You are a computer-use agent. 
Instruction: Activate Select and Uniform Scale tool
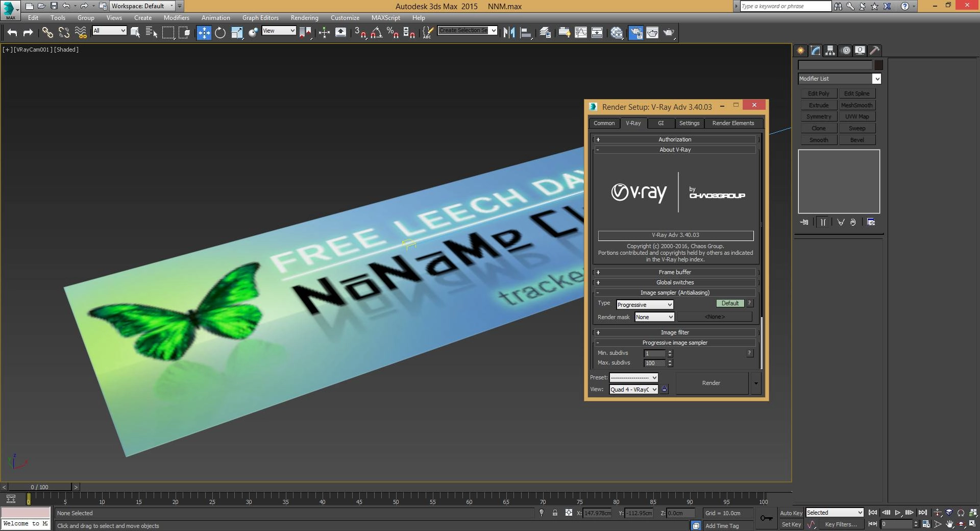tap(237, 33)
